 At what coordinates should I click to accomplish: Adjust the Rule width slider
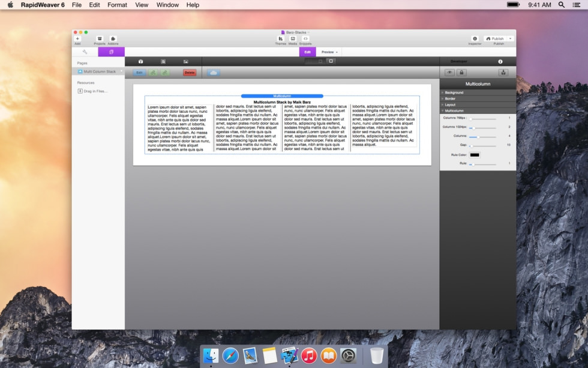click(482, 164)
